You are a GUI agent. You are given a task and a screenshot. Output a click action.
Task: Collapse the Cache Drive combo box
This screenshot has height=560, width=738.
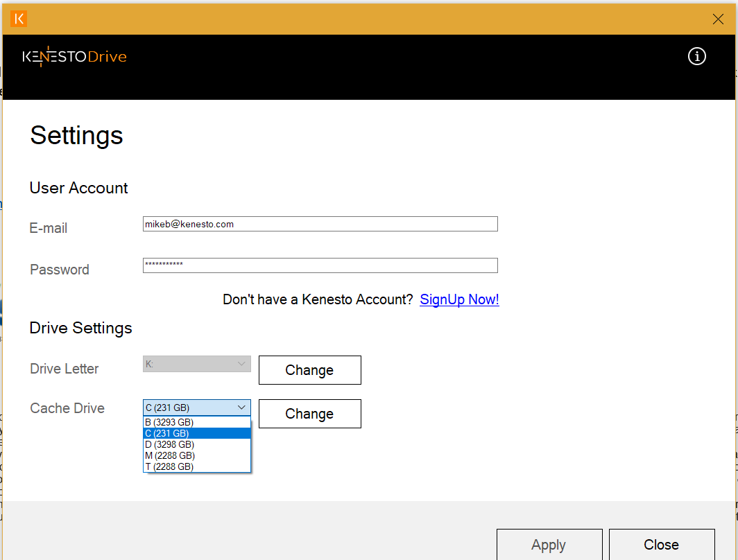coord(197,408)
